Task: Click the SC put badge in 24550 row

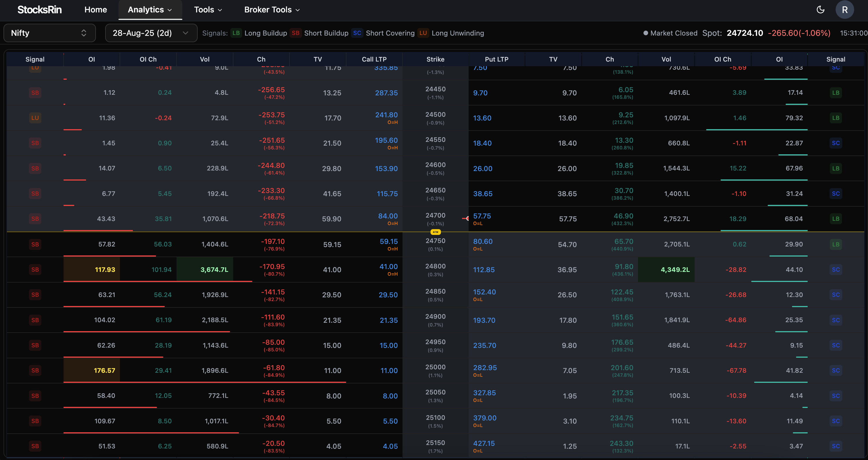Action: coord(836,143)
